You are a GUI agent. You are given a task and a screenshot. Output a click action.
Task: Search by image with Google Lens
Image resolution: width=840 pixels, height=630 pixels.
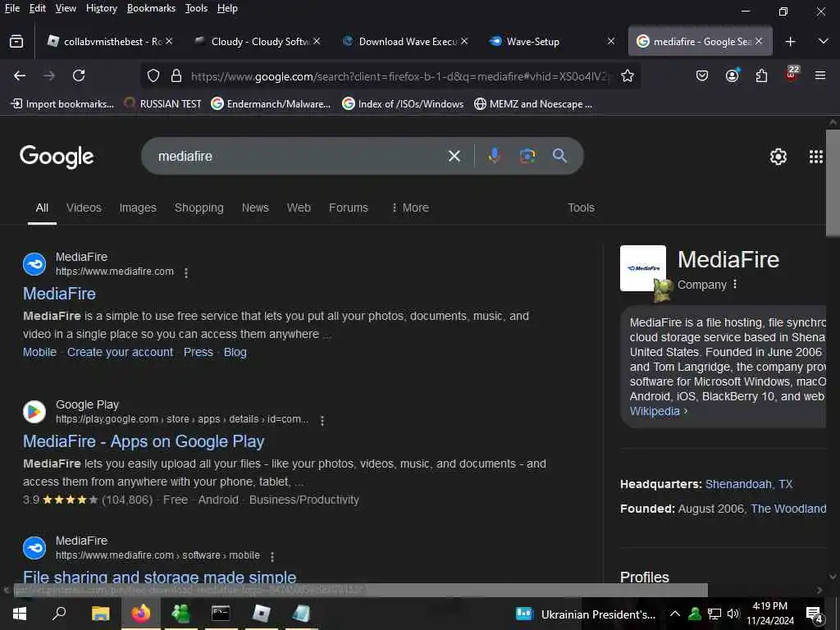pos(527,156)
